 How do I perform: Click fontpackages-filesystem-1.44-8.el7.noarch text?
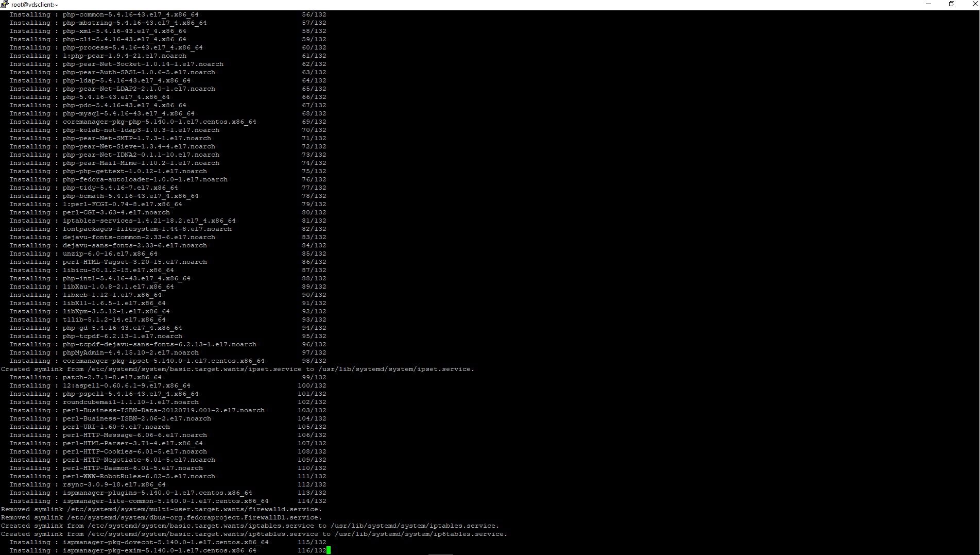pyautogui.click(x=147, y=229)
